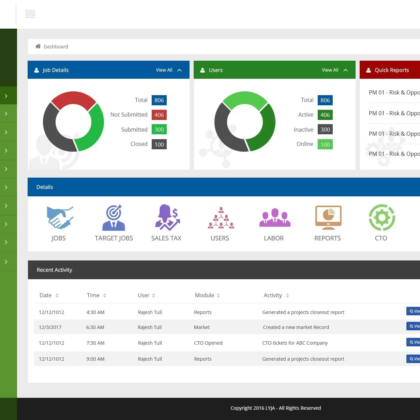Click the '7:30 AM' time cell
The width and height of the screenshot is (420, 420).
pyautogui.click(x=95, y=343)
